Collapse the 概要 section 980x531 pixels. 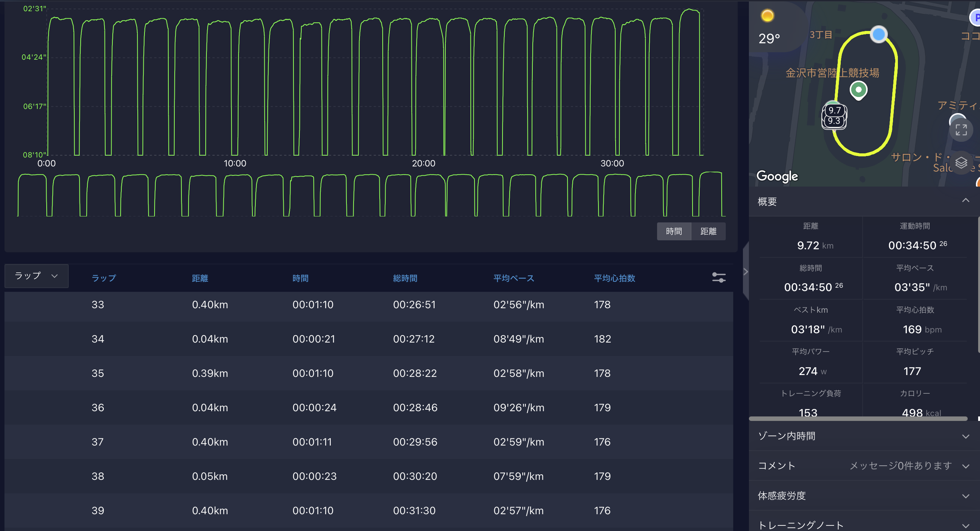coord(965,200)
